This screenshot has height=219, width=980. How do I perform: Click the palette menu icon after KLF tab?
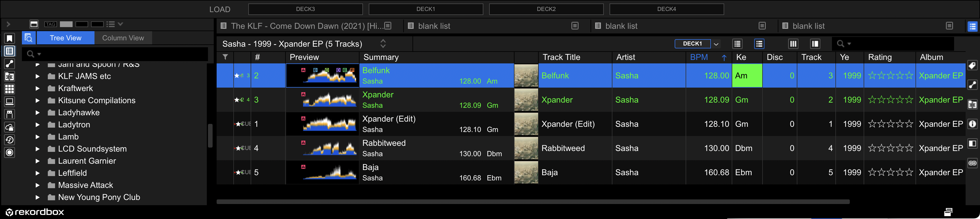pyautogui.click(x=388, y=26)
